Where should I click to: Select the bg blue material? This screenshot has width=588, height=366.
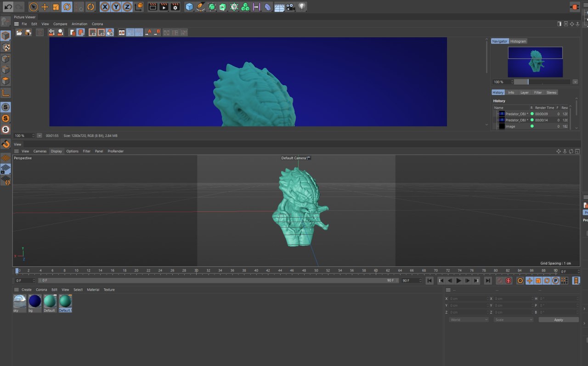[34, 304]
